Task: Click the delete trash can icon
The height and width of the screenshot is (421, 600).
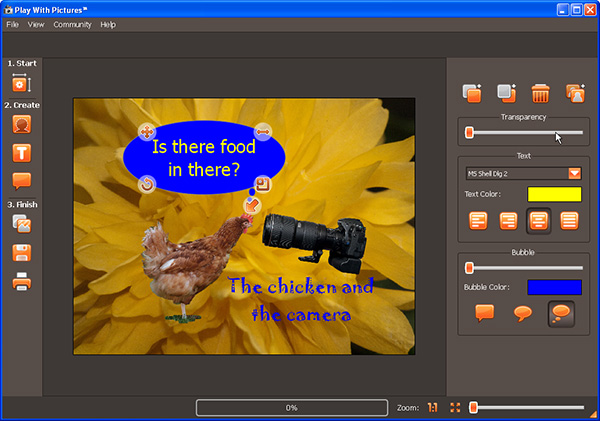Action: click(540, 93)
